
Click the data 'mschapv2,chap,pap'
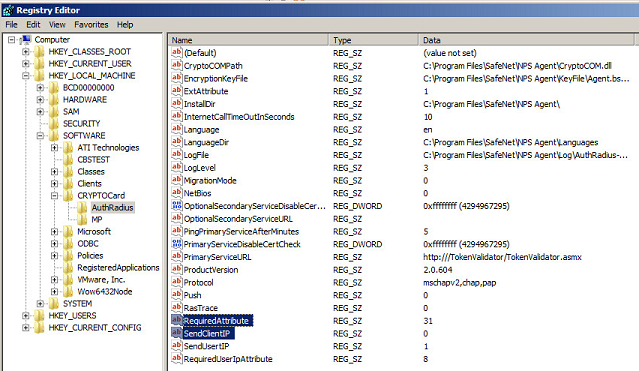[x=460, y=282]
